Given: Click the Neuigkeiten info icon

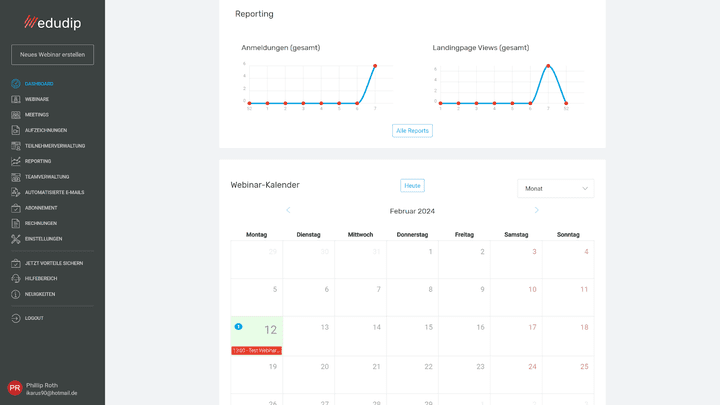Looking at the screenshot, I should pos(16,294).
